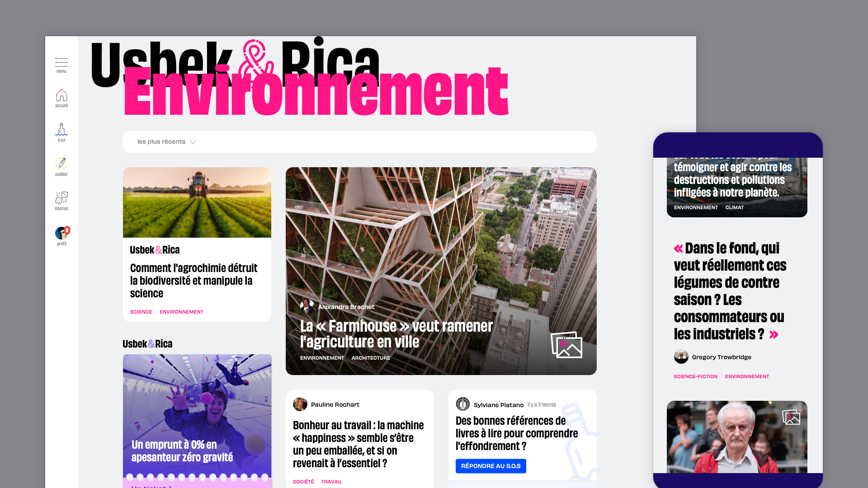Open the 'Dans le fond' quote article

[x=730, y=291]
